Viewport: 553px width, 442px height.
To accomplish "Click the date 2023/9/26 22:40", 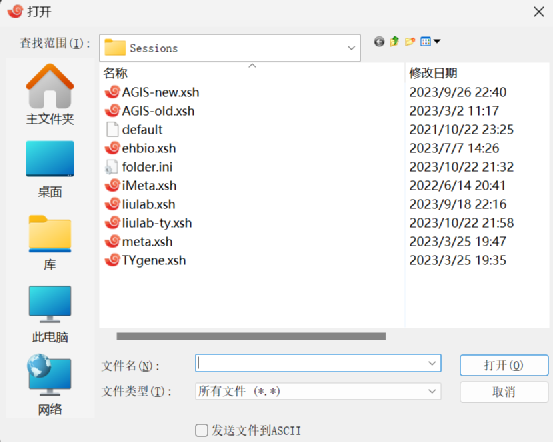I will 458,92.
